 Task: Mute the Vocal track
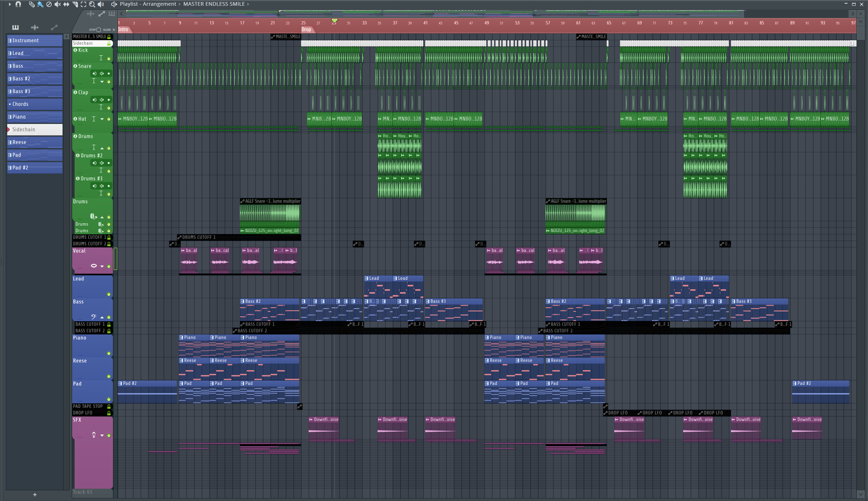pos(109,266)
